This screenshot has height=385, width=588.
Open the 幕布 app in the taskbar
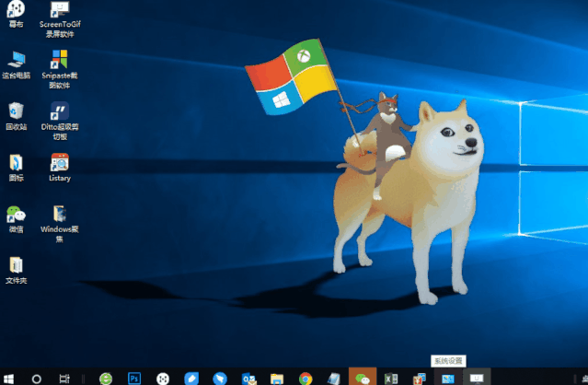click(x=163, y=379)
